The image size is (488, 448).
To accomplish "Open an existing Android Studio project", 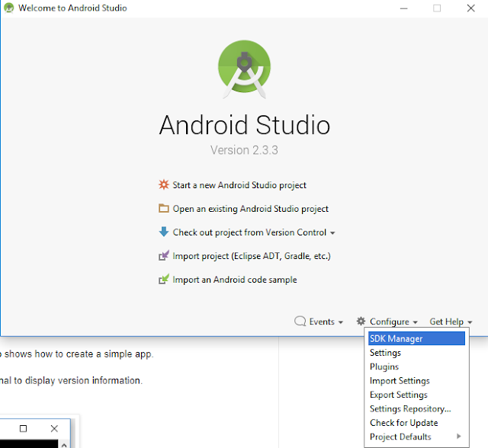I will tap(251, 209).
